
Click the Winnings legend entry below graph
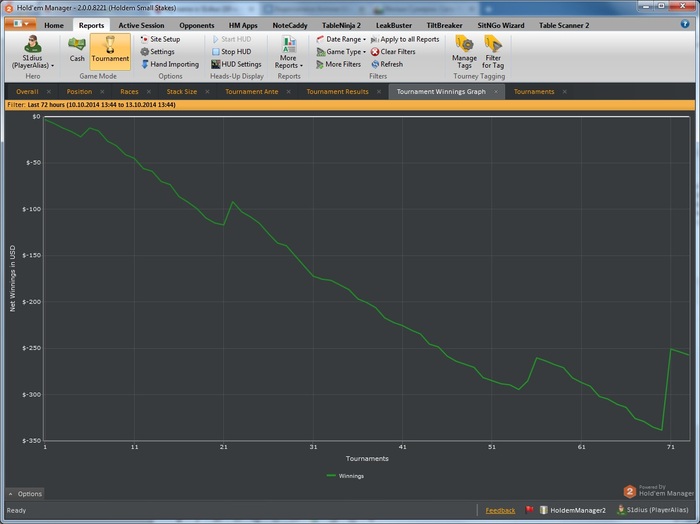click(x=345, y=476)
